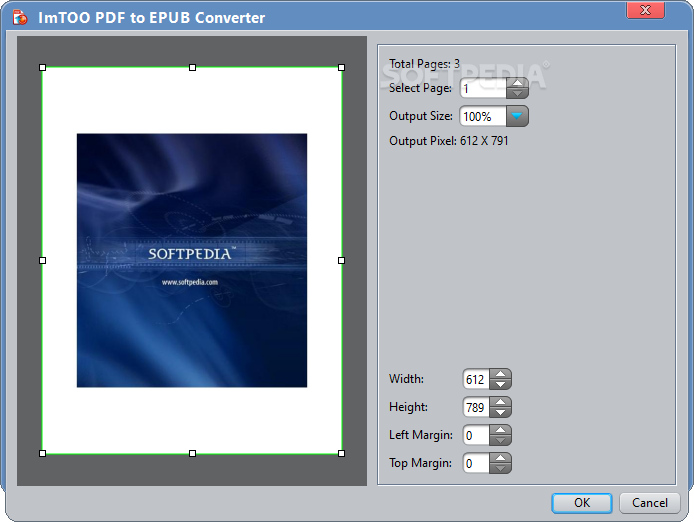Decrease the Top Margin value
This screenshot has height=522, width=694.
coord(501,468)
